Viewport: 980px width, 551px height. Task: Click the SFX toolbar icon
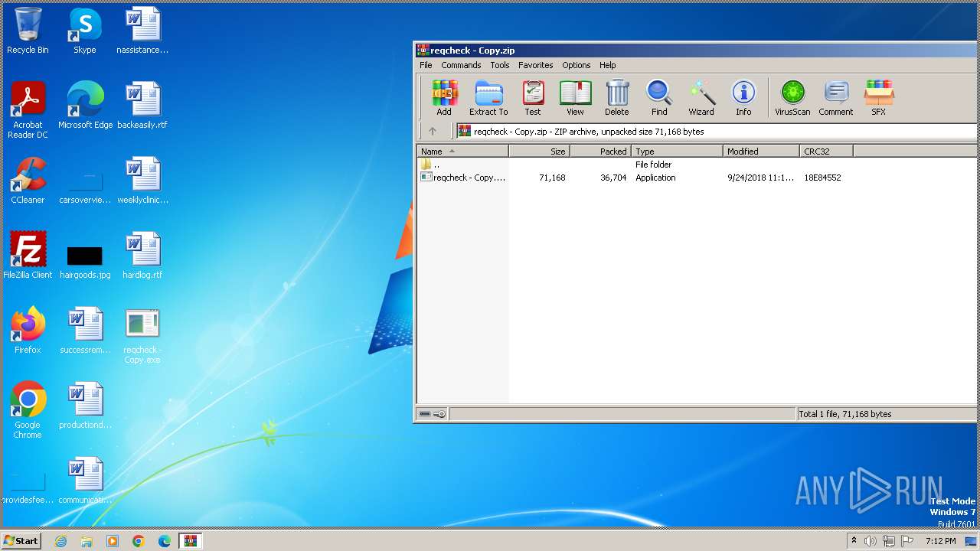878,98
